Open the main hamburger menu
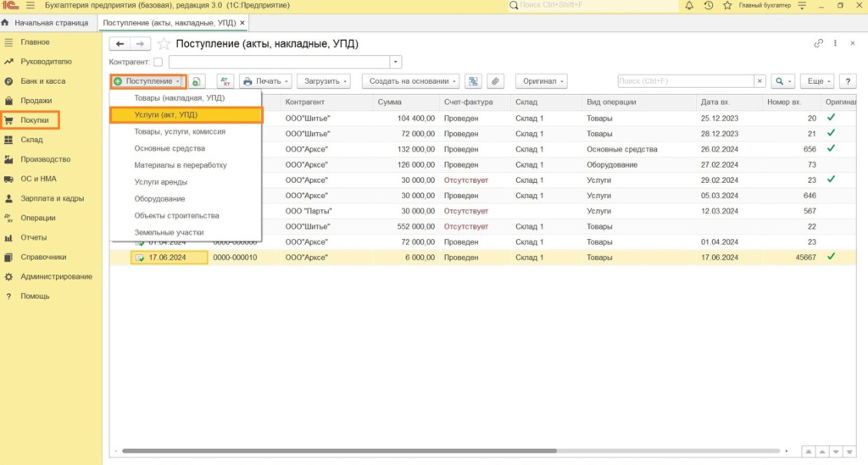The height and width of the screenshot is (465, 868). click(31, 6)
